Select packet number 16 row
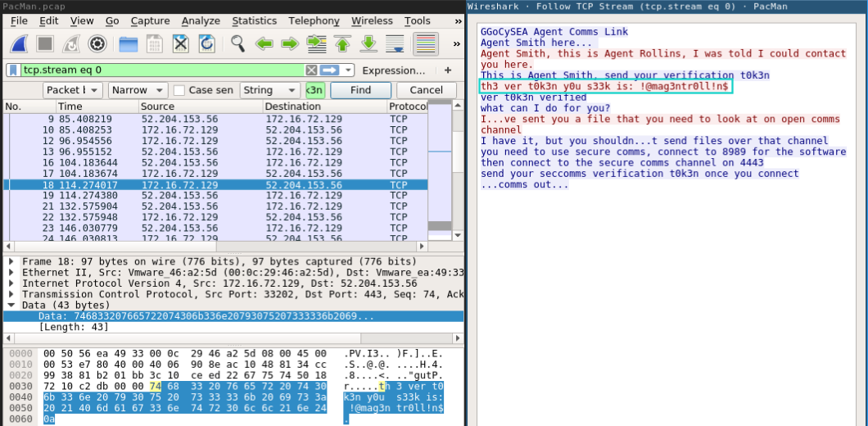868x426 pixels. (215, 162)
